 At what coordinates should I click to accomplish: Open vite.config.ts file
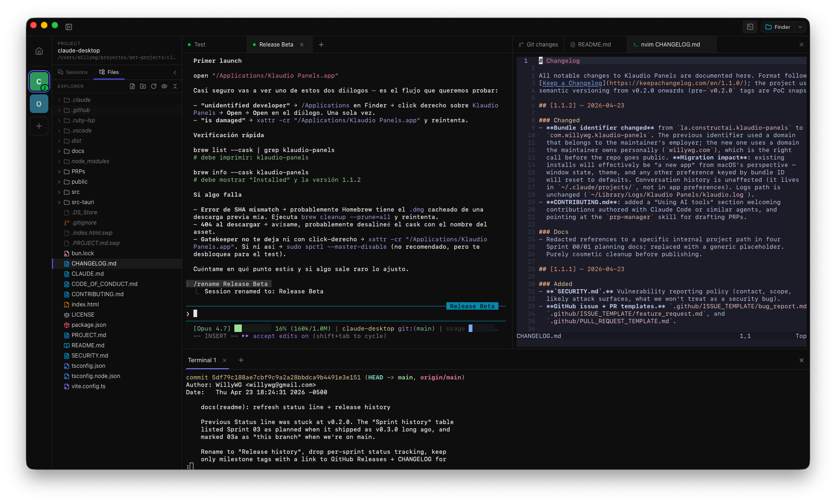click(x=117, y=386)
